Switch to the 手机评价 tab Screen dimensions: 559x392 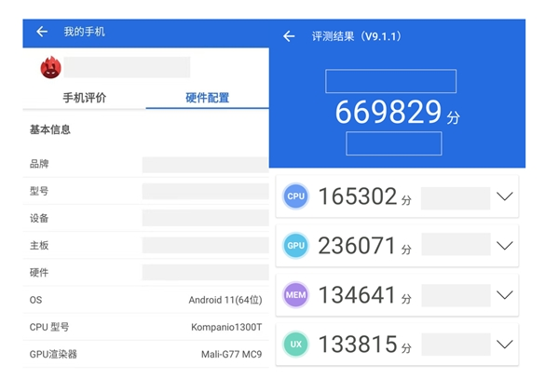84,98
